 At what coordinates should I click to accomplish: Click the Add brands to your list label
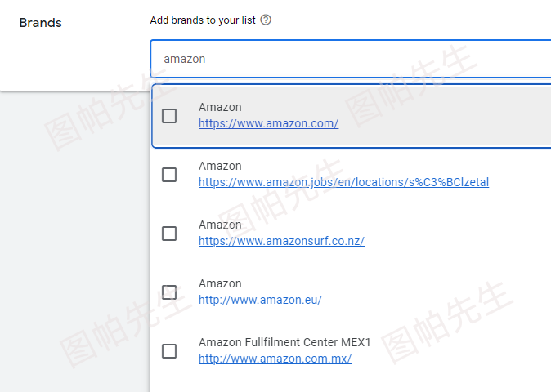(203, 20)
